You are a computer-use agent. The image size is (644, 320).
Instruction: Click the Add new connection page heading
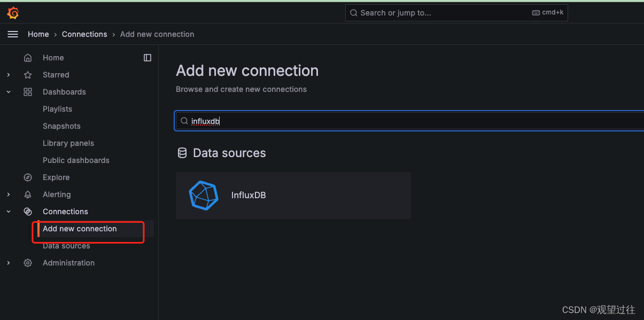click(x=247, y=71)
